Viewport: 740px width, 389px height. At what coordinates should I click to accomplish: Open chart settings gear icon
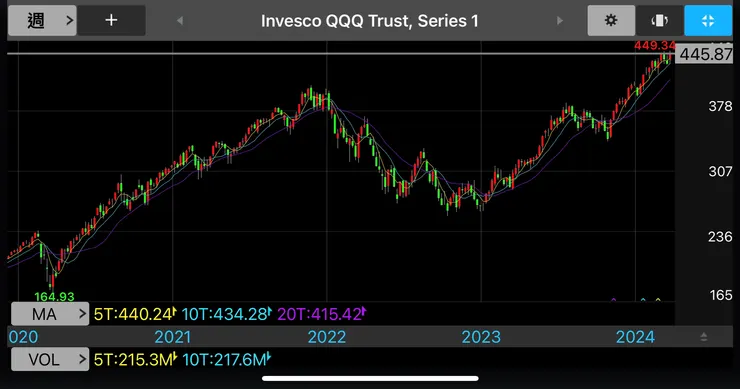(x=611, y=20)
